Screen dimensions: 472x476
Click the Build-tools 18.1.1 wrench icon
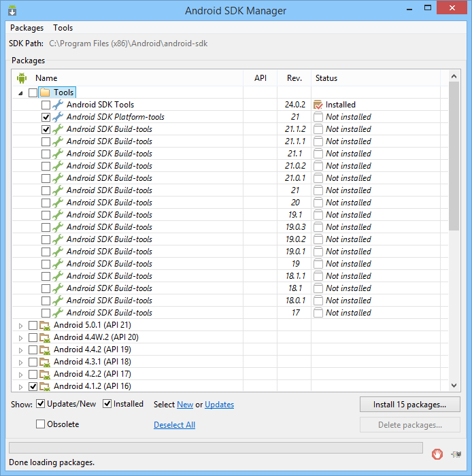58,276
